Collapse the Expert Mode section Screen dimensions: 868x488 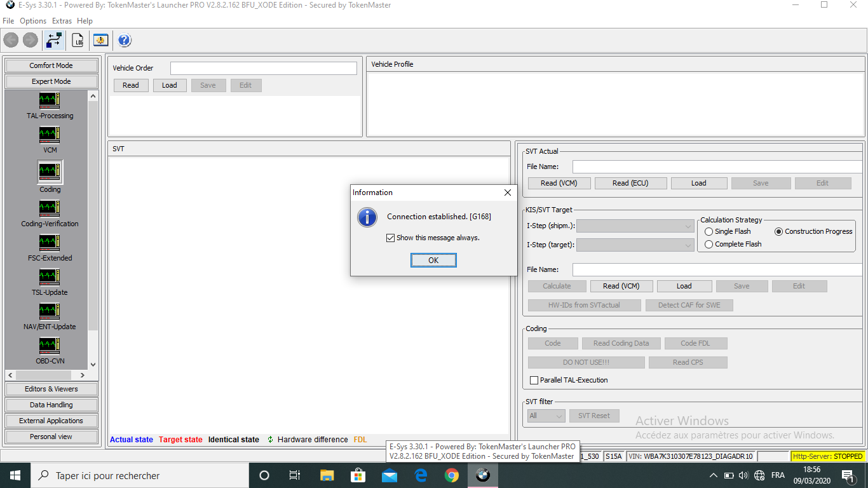51,81
